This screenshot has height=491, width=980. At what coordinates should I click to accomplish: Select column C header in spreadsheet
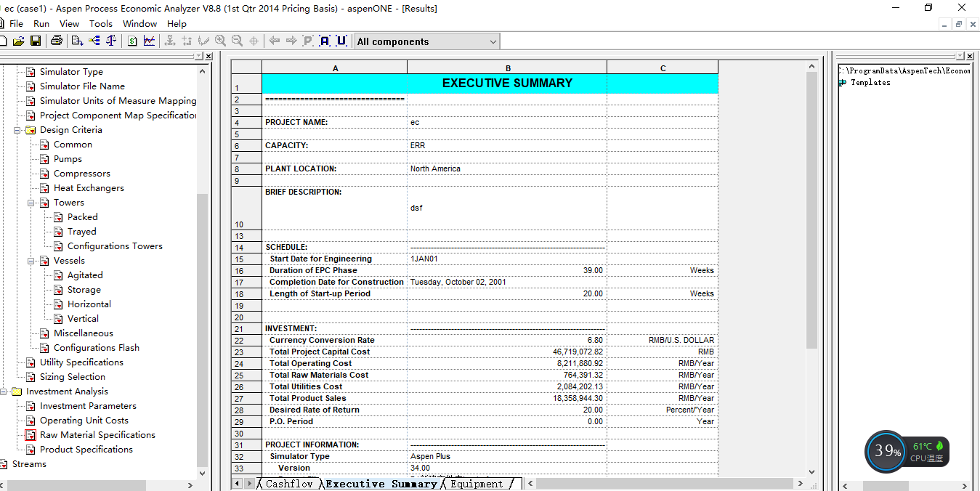click(x=663, y=68)
